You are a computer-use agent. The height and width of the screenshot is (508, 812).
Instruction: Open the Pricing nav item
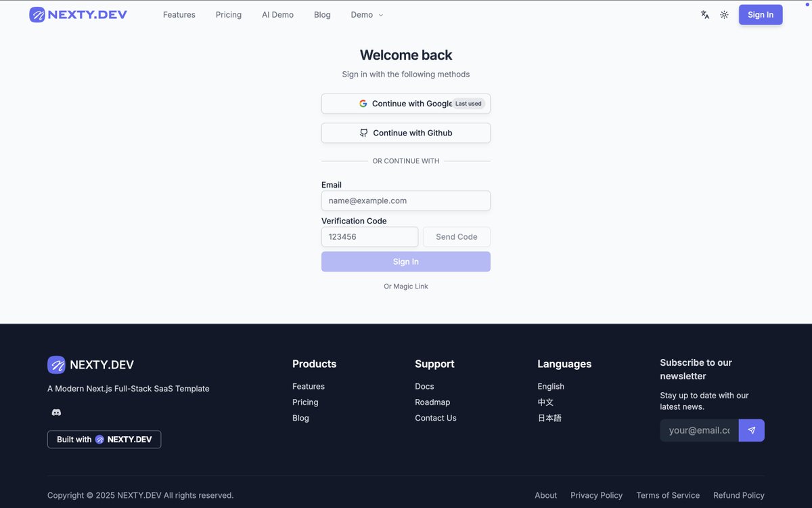click(x=229, y=14)
